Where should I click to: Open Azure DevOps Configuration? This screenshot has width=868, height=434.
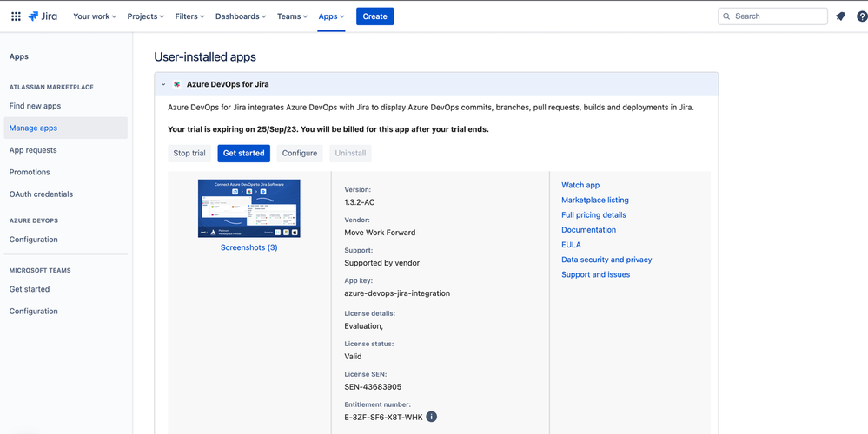pyautogui.click(x=33, y=240)
